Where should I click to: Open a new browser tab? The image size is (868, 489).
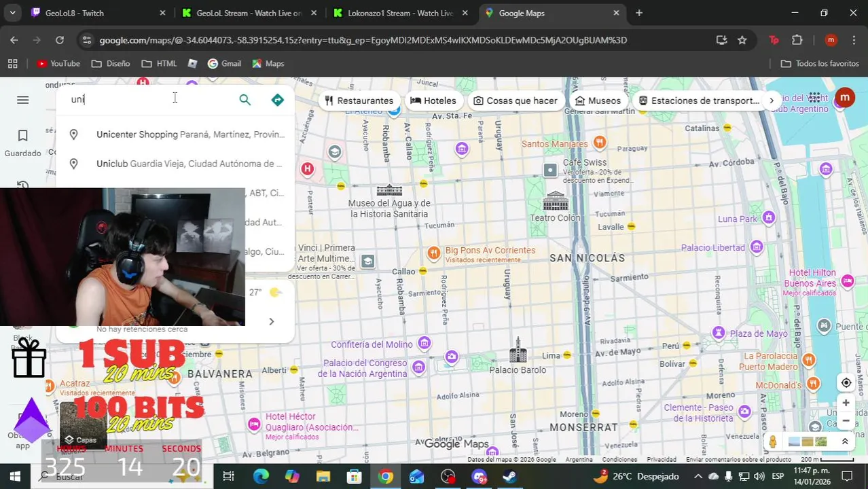(639, 13)
